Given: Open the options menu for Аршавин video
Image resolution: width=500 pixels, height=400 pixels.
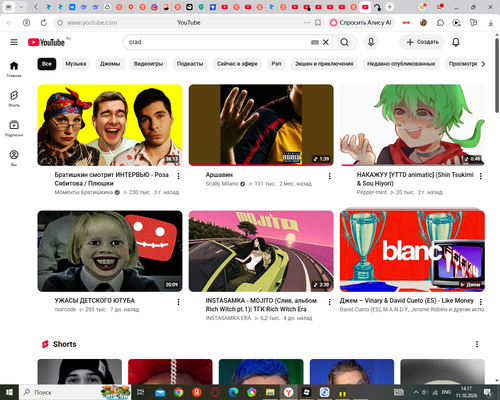Looking at the screenshot, I should click(329, 176).
